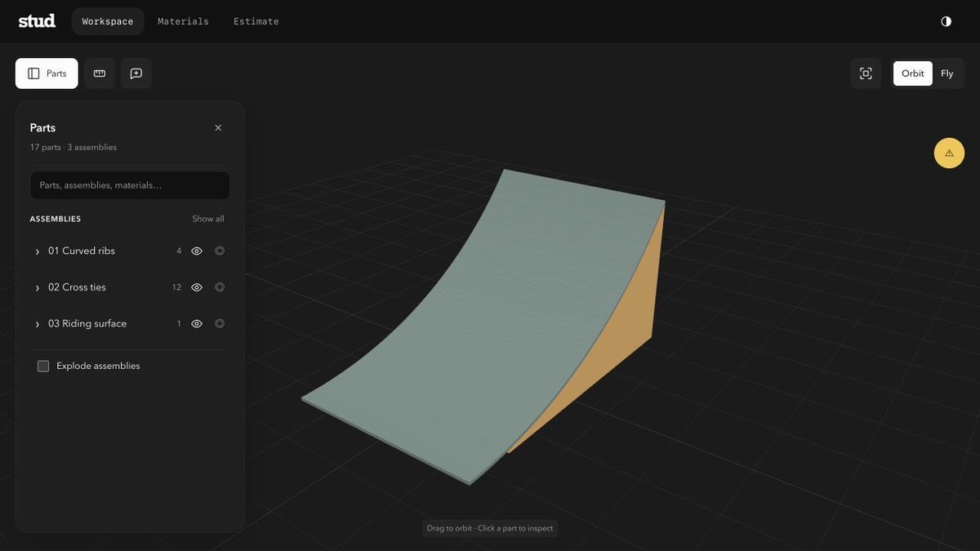This screenshot has width=980, height=551.
Task: Hide the 01 Curved ribs assembly
Action: pos(197,251)
